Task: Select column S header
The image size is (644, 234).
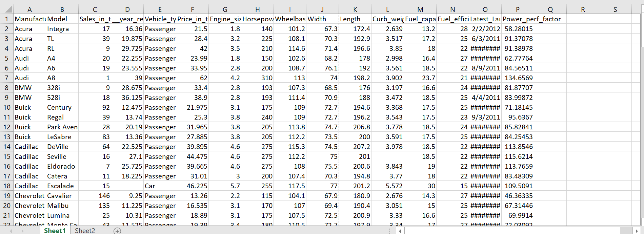Action: pyautogui.click(x=615, y=9)
